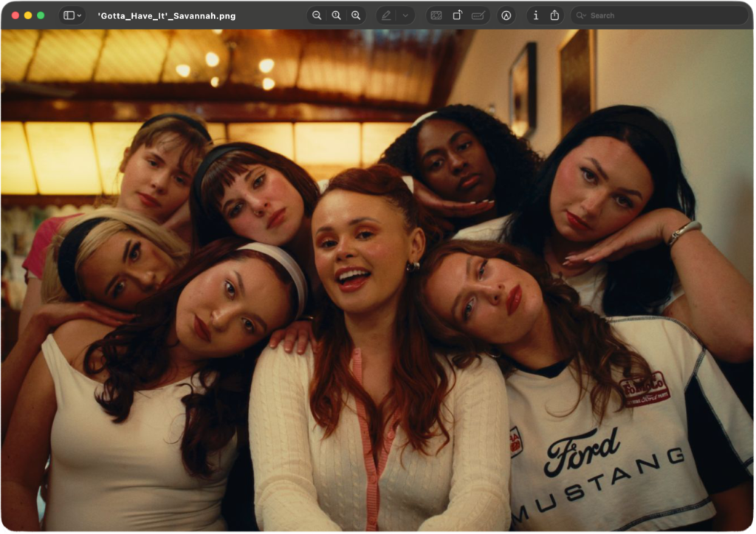
Task: Select the Highlight pen tool
Action: 386,16
